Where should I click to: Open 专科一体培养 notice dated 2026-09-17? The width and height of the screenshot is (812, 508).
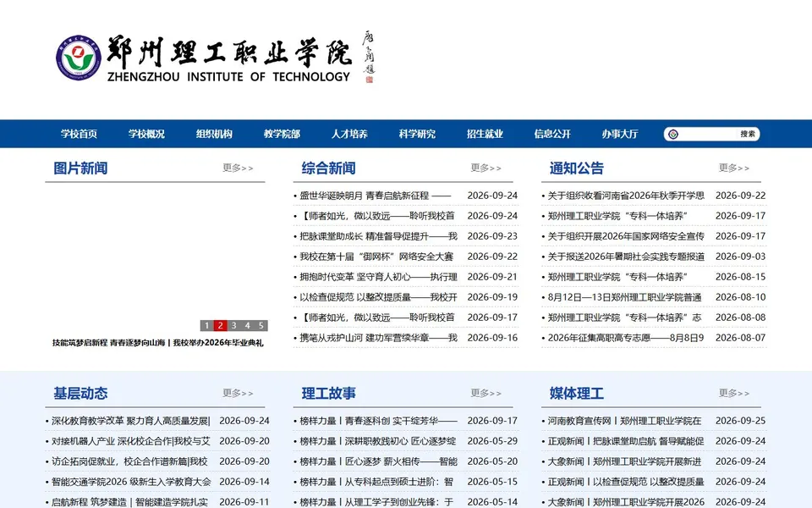click(x=617, y=216)
